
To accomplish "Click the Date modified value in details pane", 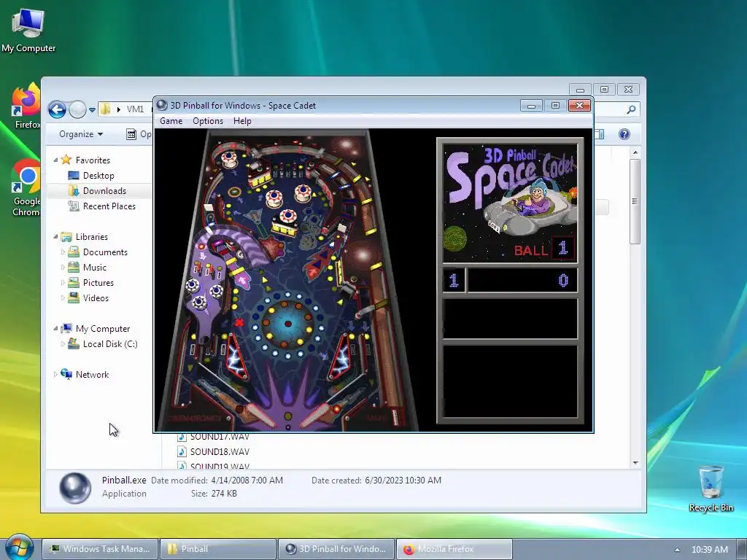I will [247, 480].
